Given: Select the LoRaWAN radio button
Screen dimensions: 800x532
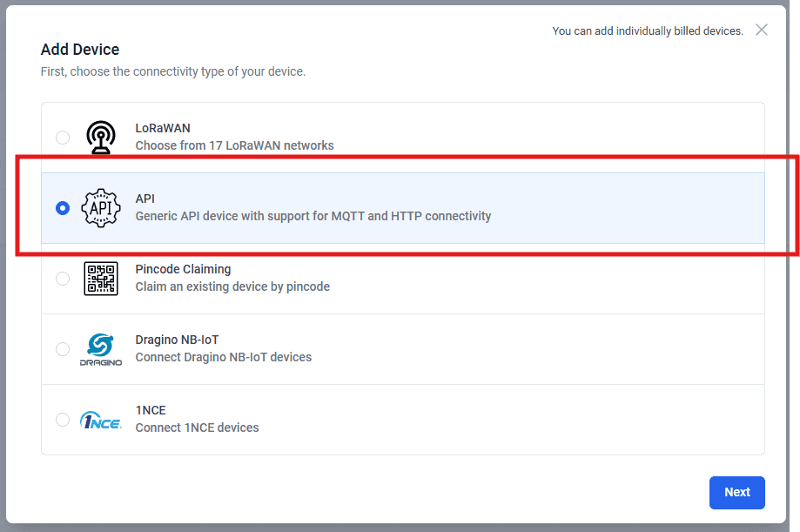Looking at the screenshot, I should click(x=63, y=138).
